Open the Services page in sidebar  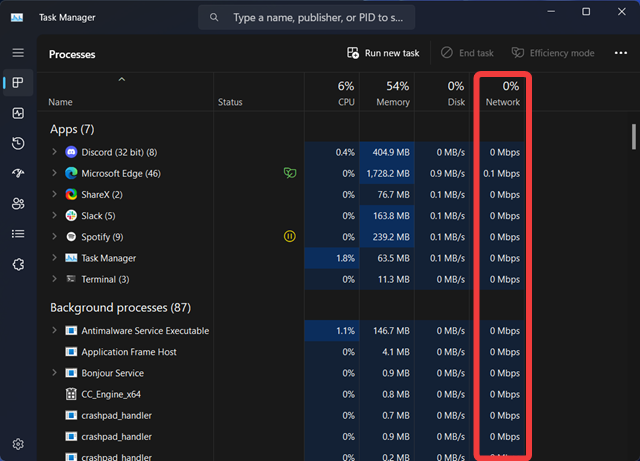pos(18,264)
